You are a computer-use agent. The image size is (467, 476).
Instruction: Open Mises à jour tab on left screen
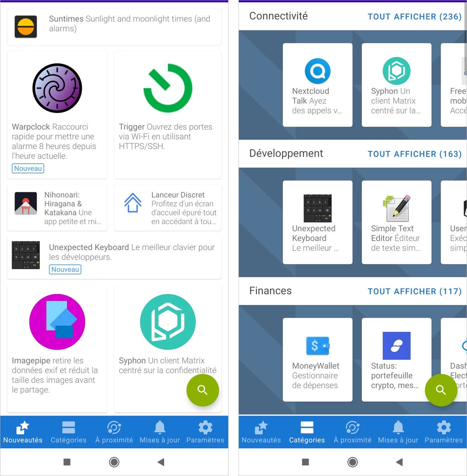click(160, 432)
